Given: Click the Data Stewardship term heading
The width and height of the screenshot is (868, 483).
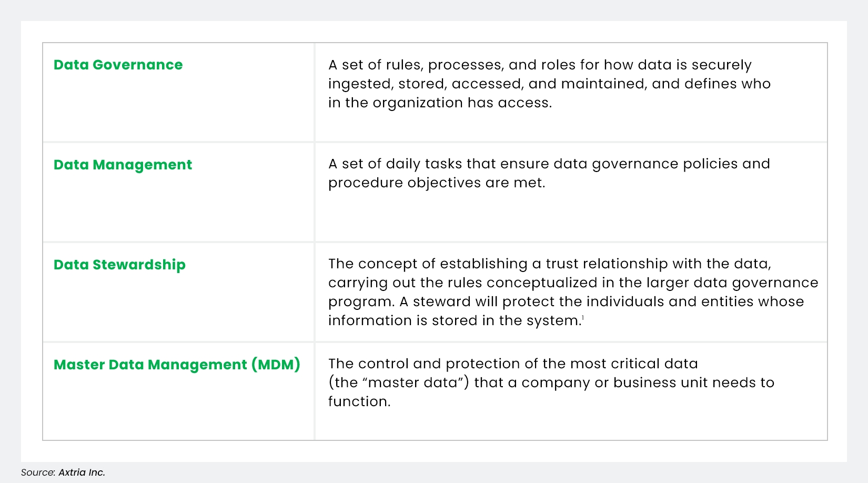Looking at the screenshot, I should click(119, 265).
